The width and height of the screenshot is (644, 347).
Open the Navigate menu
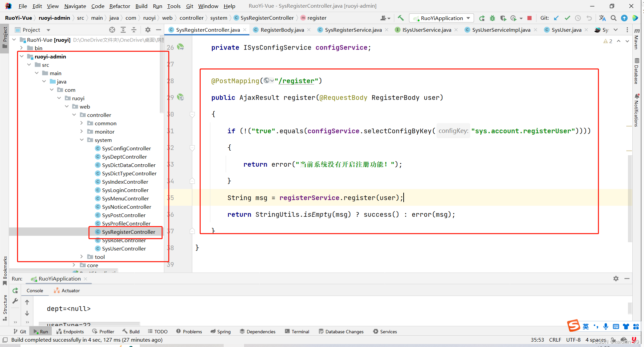tap(75, 6)
